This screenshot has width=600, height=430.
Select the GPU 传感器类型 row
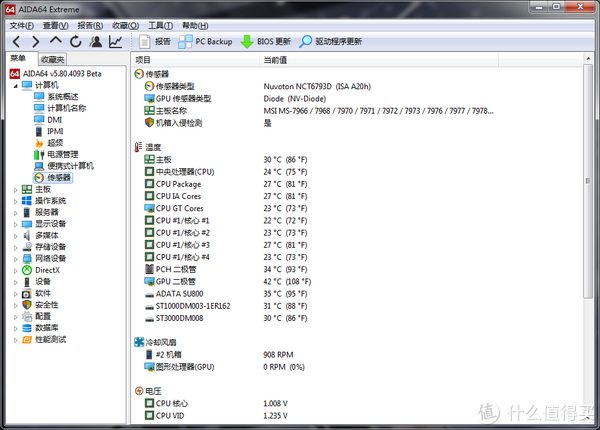pos(357,99)
